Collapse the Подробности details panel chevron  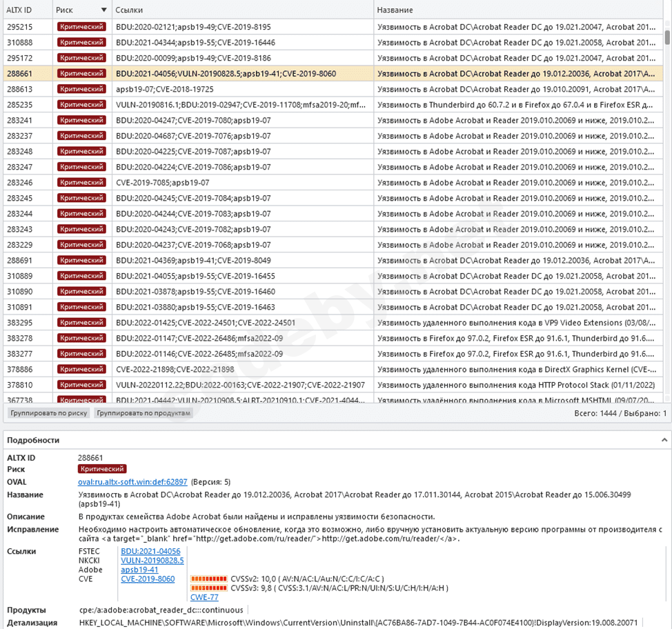click(664, 440)
